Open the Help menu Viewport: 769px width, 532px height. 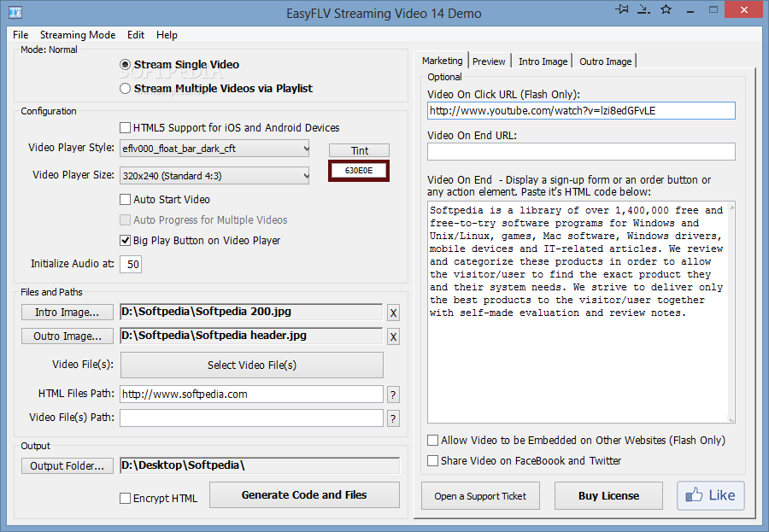click(167, 35)
